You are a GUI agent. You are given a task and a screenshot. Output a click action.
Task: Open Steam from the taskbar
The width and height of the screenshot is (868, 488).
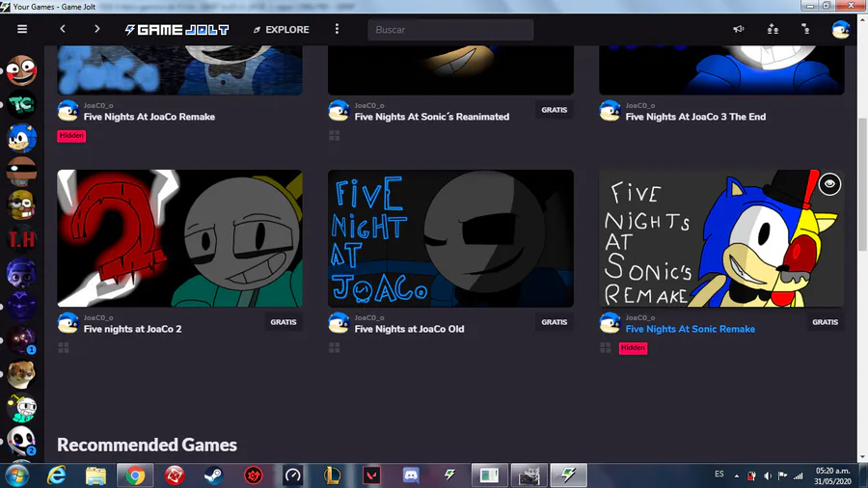pyautogui.click(x=214, y=475)
